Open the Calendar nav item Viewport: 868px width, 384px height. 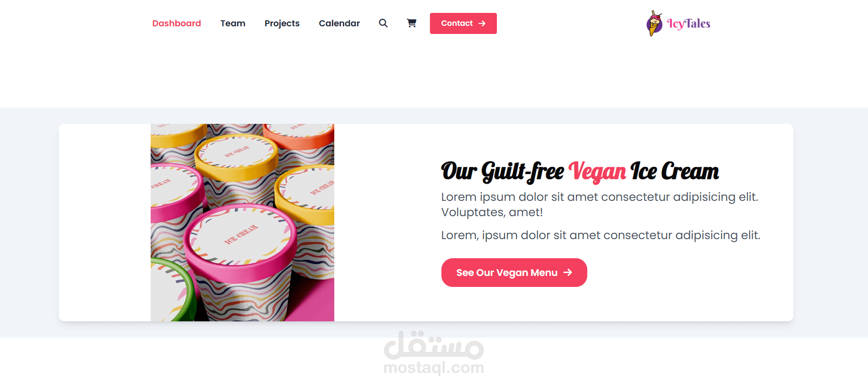pos(339,23)
